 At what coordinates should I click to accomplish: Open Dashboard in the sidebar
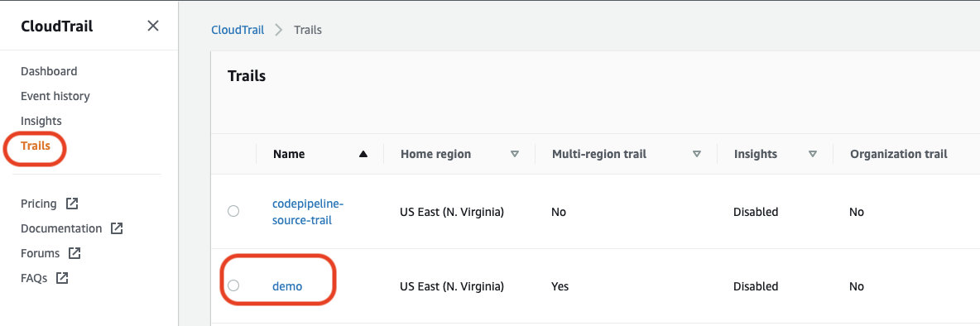[x=49, y=71]
